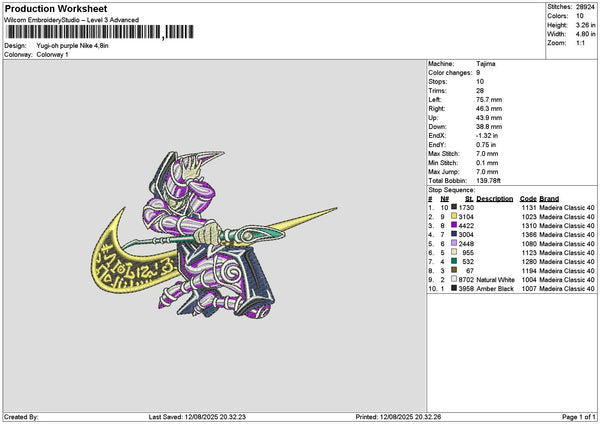Pick the cream swatch for code 1123
This screenshot has height=424, width=600.
point(454,252)
